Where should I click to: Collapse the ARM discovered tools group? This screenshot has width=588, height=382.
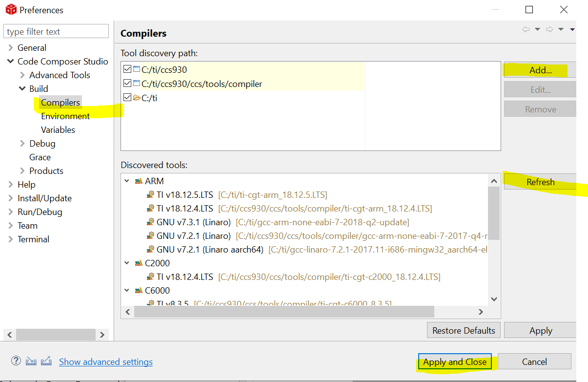point(127,181)
